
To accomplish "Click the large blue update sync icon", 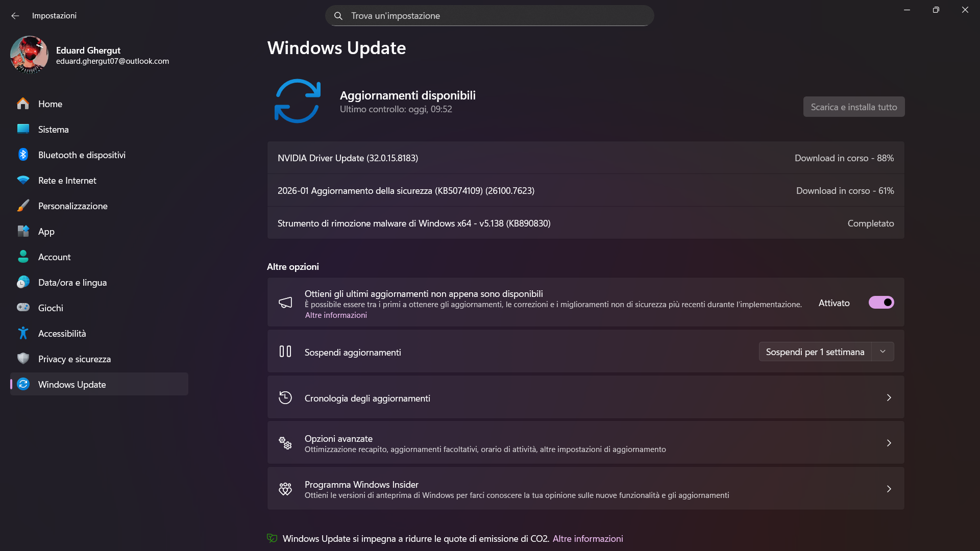I will [x=298, y=101].
